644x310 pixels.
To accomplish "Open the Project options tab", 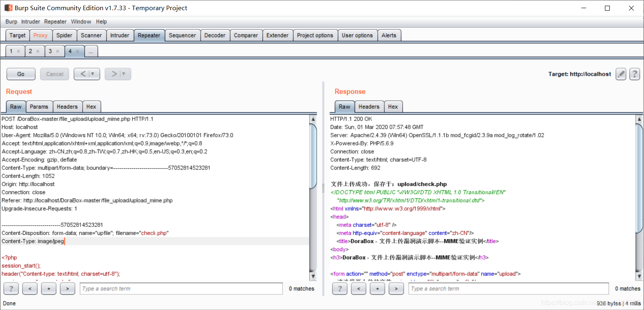I will click(315, 35).
